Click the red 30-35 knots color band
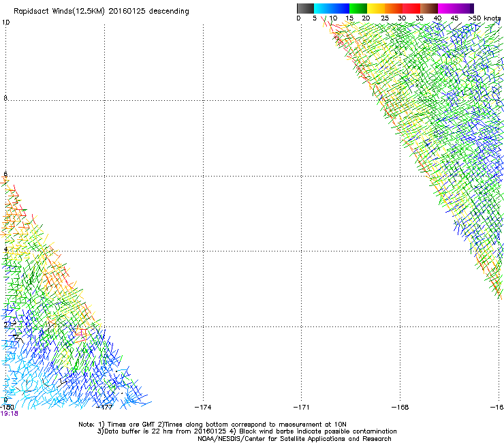 [x=411, y=8]
